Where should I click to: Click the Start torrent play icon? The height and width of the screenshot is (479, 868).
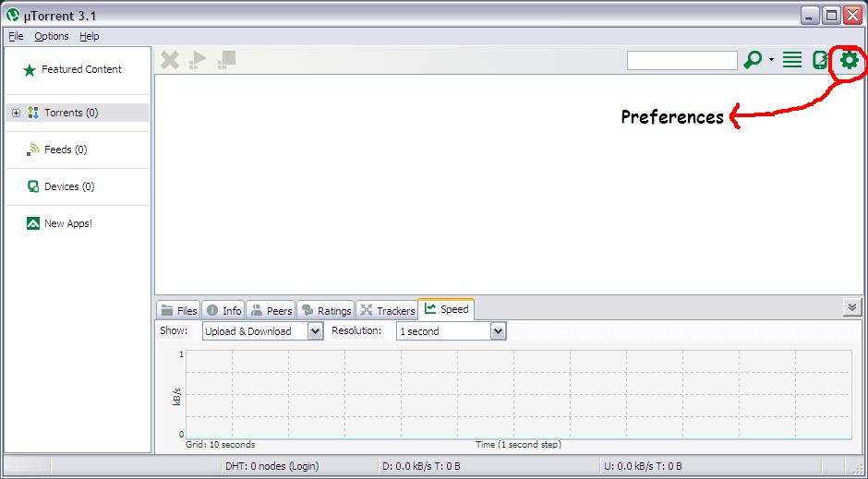pos(198,60)
